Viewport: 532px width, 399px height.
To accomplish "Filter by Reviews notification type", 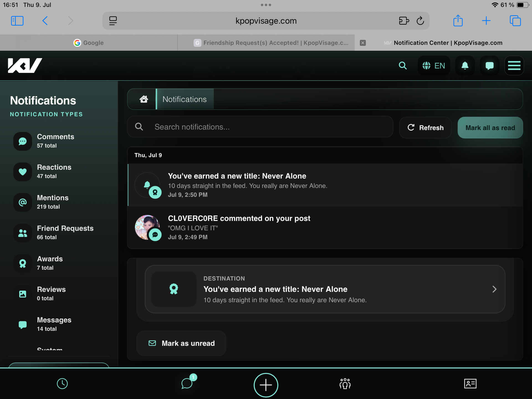I will pyautogui.click(x=59, y=293).
